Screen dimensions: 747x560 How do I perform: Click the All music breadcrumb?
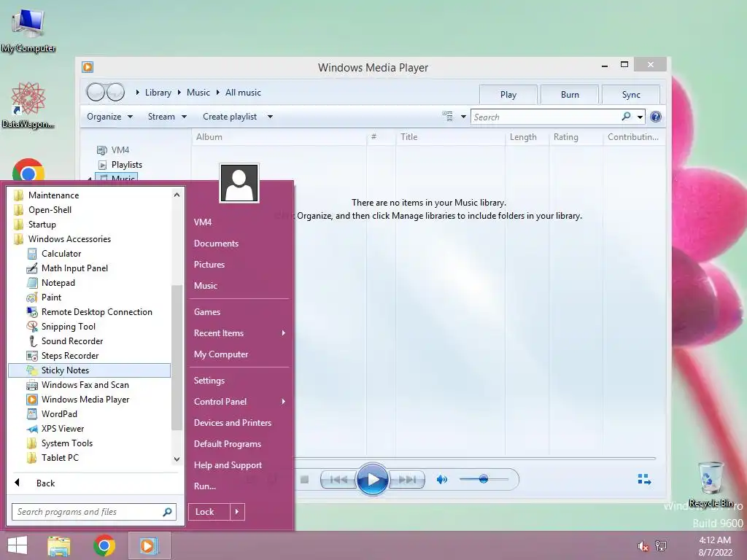click(x=243, y=93)
